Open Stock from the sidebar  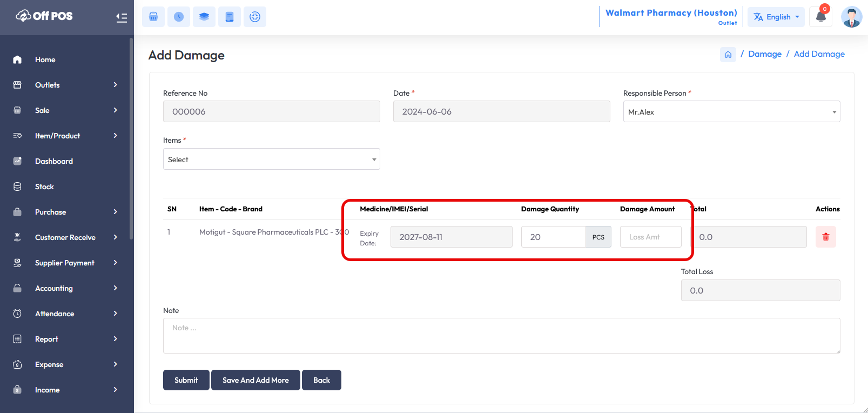44,186
